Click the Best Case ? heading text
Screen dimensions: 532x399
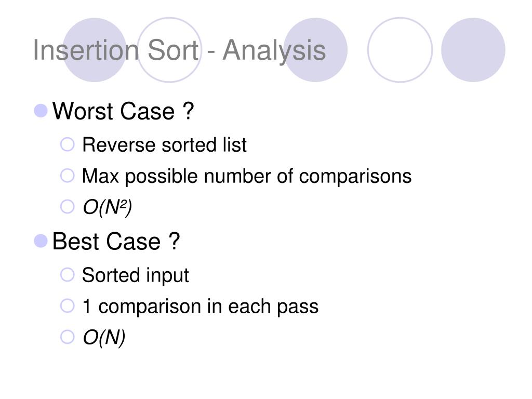click(116, 241)
